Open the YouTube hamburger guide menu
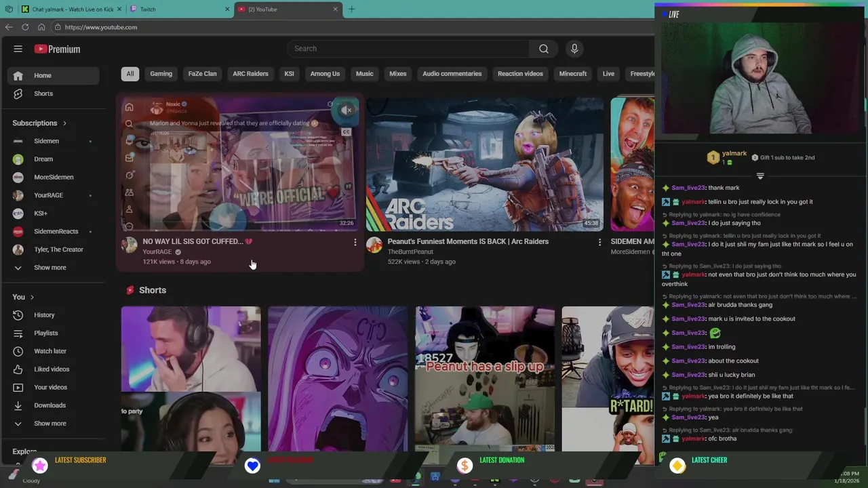The width and height of the screenshot is (868, 488). tap(18, 49)
